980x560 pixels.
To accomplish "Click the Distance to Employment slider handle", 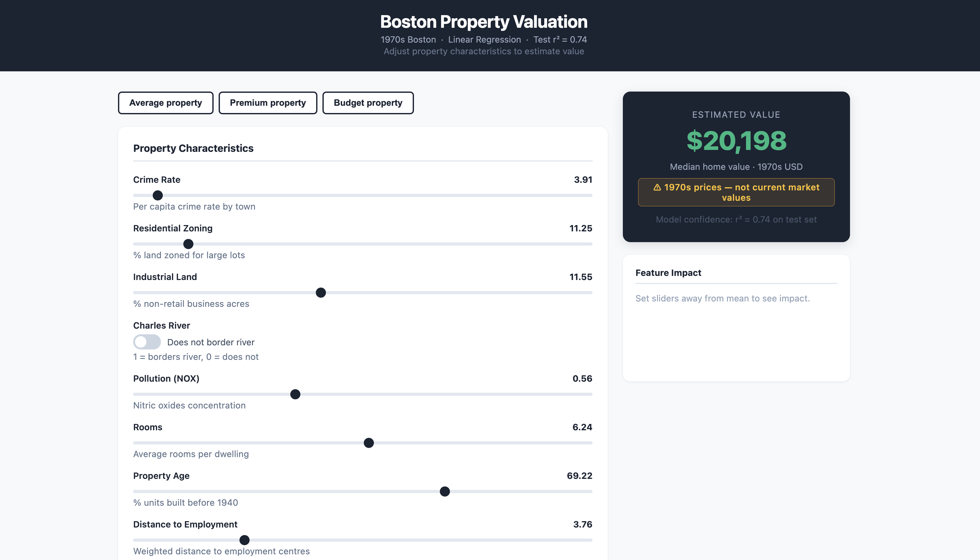I will 245,540.
